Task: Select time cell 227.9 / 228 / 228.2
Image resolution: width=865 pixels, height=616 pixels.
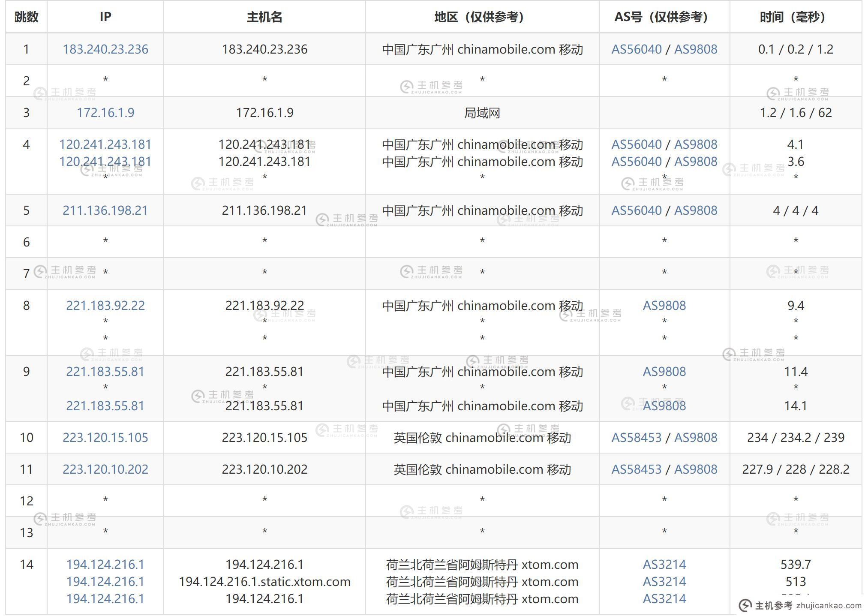Action: pos(796,469)
